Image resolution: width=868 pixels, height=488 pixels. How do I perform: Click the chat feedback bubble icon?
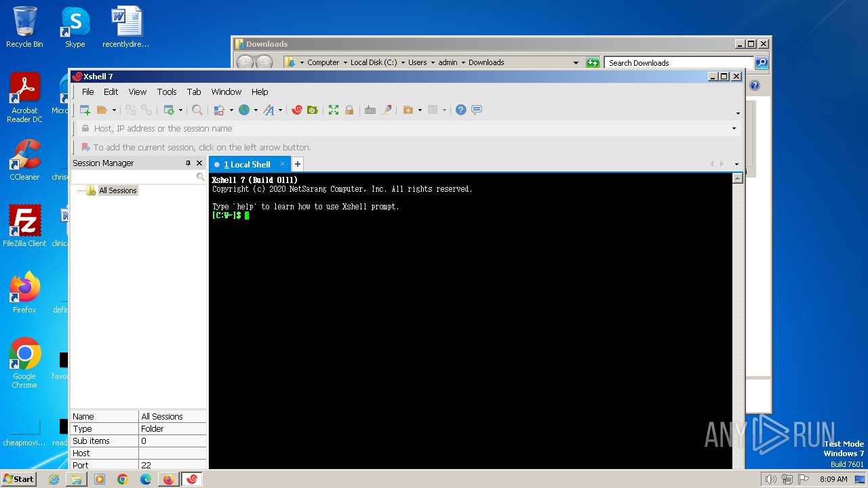477,110
